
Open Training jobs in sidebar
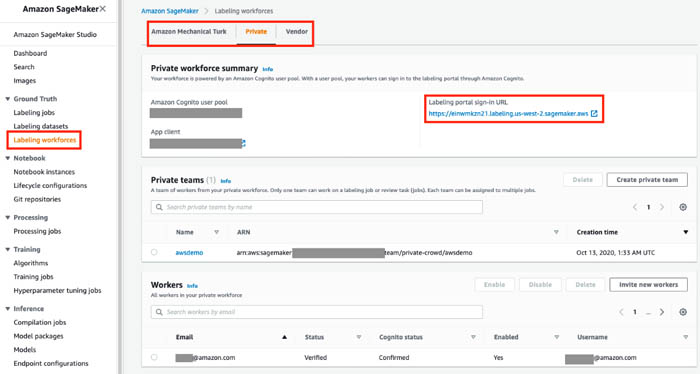point(33,277)
